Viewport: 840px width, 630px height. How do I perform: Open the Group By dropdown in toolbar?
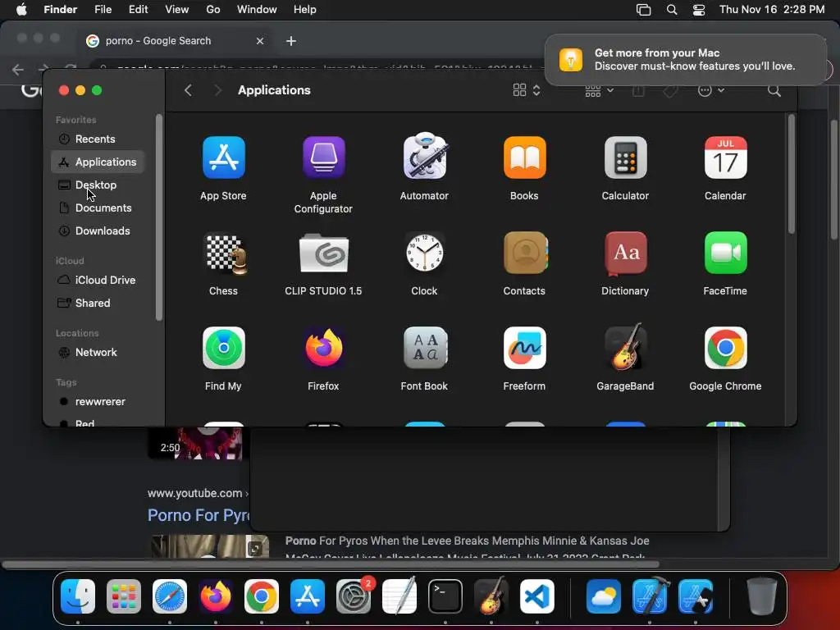pos(599,90)
